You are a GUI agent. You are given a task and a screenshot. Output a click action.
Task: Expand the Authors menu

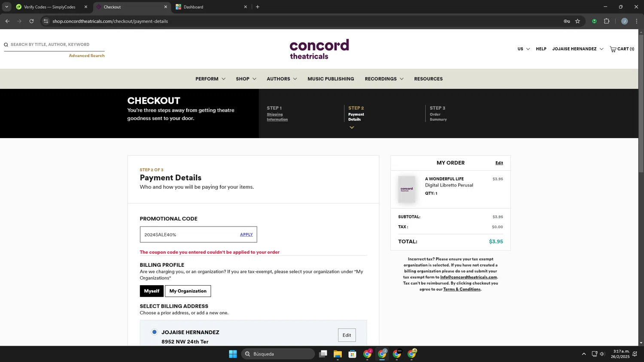(282, 79)
